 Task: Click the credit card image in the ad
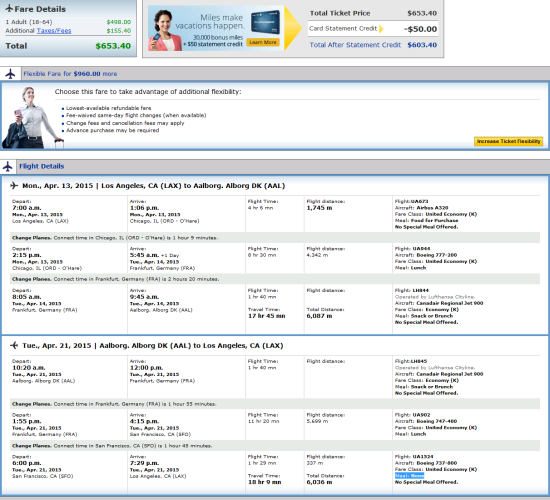tap(265, 22)
